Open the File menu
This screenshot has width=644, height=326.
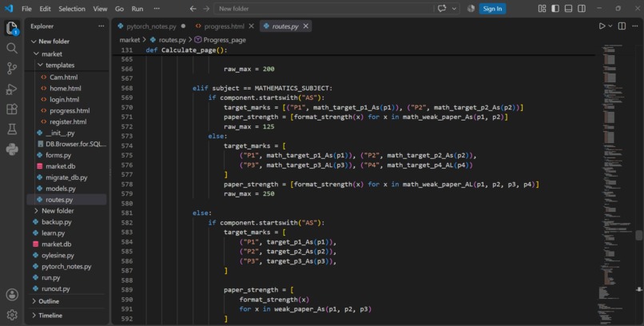pos(26,9)
